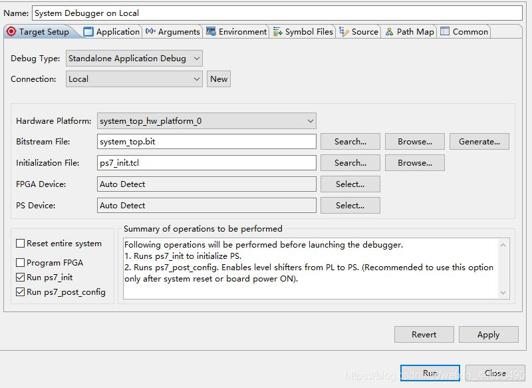Image resolution: width=532 pixels, height=388 pixels.
Task: Click the Apply button
Action: (x=489, y=335)
